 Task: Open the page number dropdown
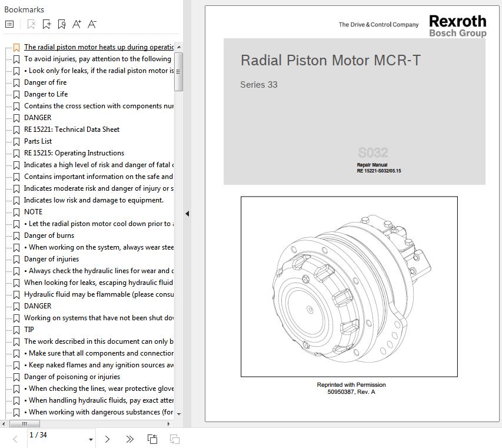pos(91,440)
